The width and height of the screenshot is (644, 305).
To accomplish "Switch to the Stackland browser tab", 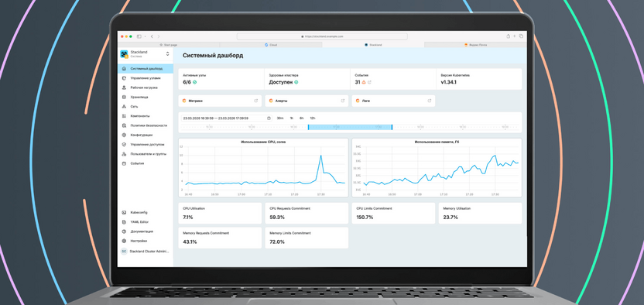I will click(x=373, y=44).
